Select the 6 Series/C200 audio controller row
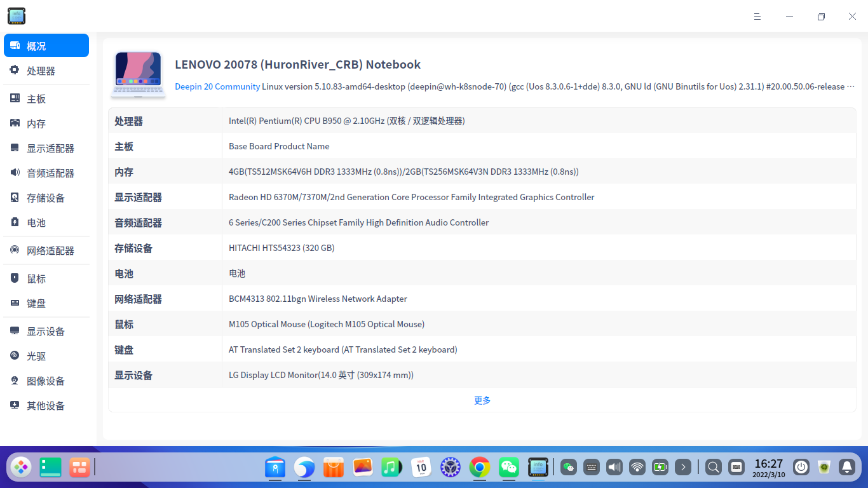Image resolution: width=868 pixels, height=488 pixels. tap(482, 222)
